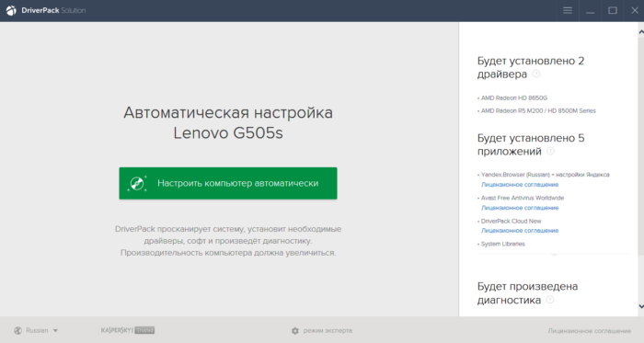644x343 pixels.
Task: Click 'AMD Radeon R5 M200 / HD 8500M Series' entry
Action: click(x=538, y=110)
